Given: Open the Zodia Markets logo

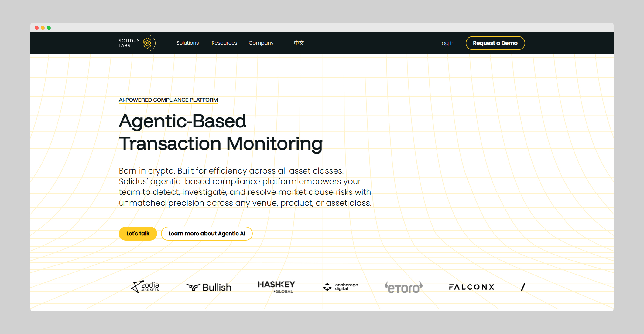Looking at the screenshot, I should click(145, 287).
